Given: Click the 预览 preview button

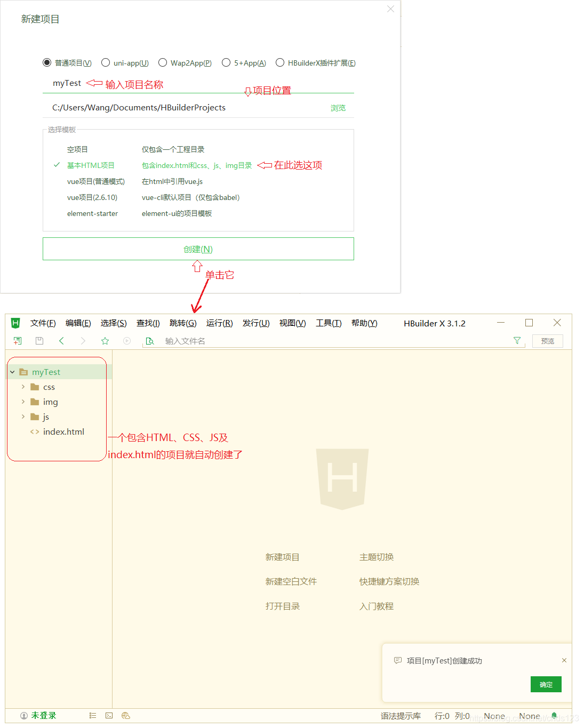Looking at the screenshot, I should tap(548, 341).
